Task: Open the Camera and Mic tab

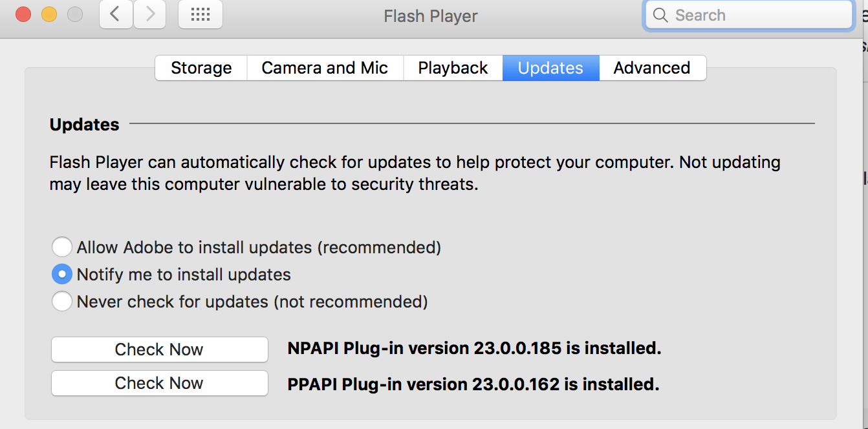Action: 325,68
